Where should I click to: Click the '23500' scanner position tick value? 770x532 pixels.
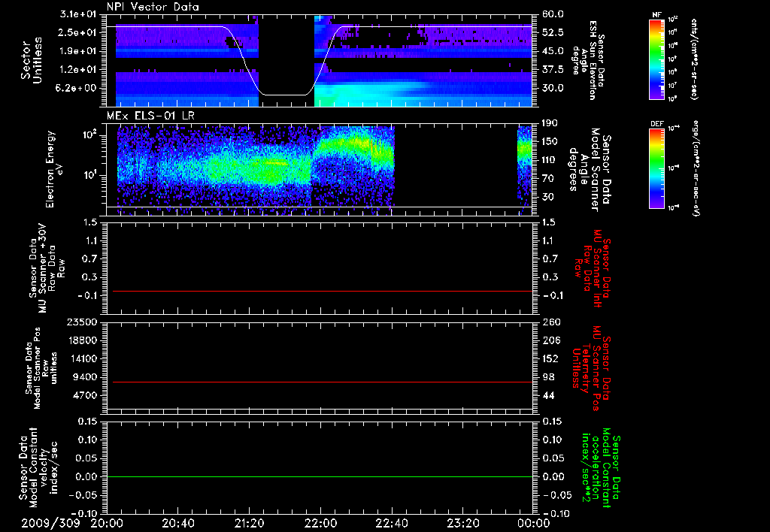coord(82,322)
